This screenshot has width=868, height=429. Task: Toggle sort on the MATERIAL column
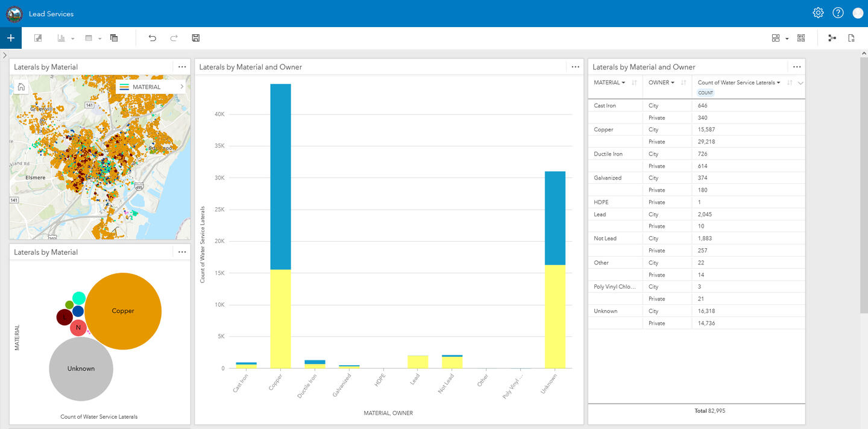[x=634, y=83]
